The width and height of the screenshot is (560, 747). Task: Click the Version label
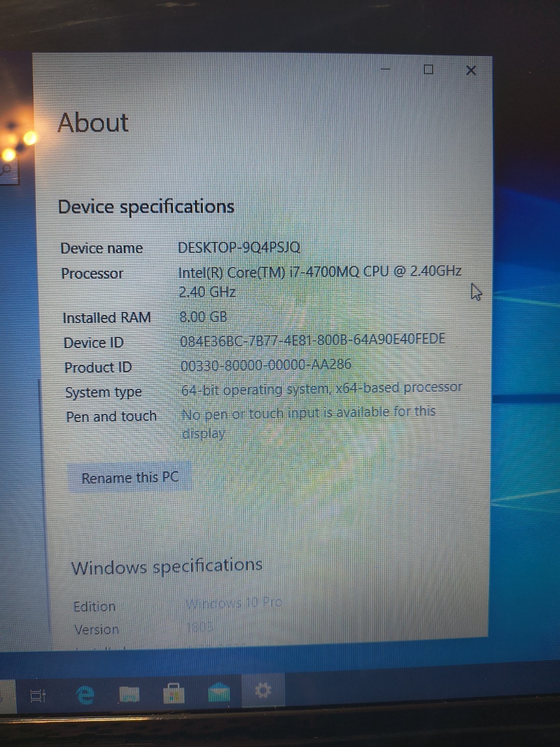(x=97, y=630)
